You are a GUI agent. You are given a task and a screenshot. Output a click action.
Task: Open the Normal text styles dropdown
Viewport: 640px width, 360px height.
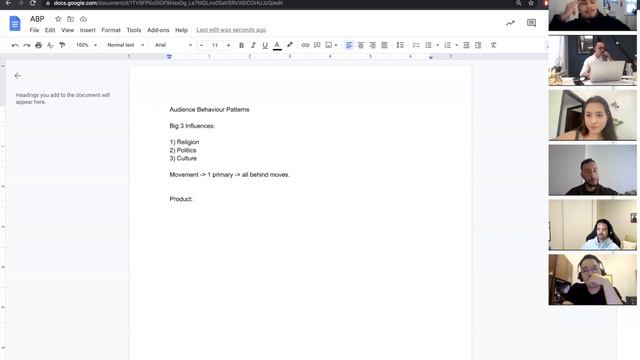point(125,45)
